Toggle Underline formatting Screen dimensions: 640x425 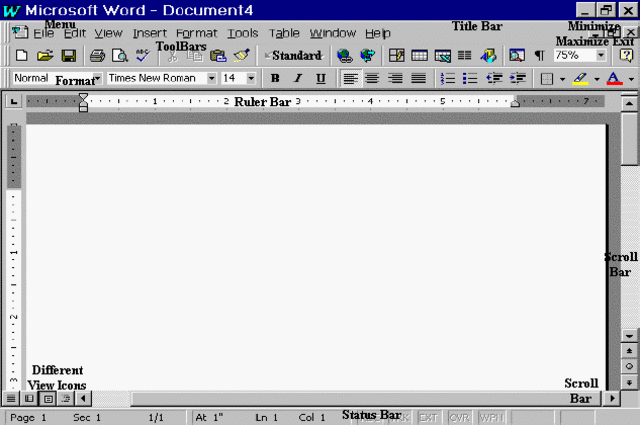(x=321, y=78)
